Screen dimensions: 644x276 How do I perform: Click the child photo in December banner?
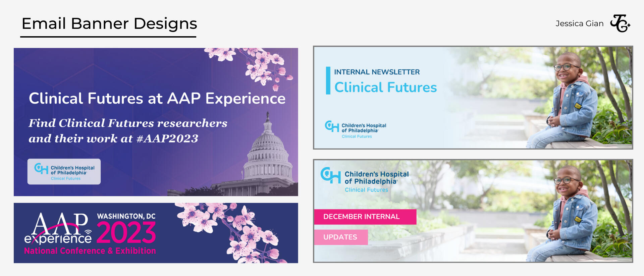(570, 215)
